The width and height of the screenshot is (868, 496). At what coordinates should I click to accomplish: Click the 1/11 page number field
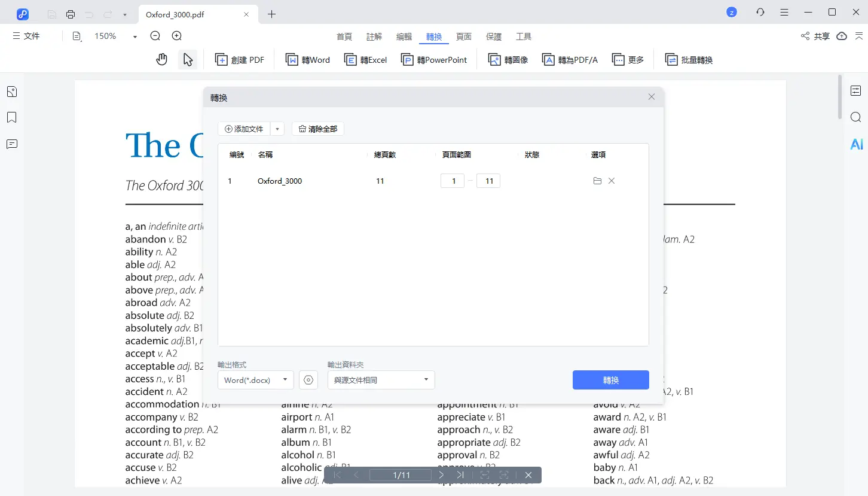coord(401,475)
